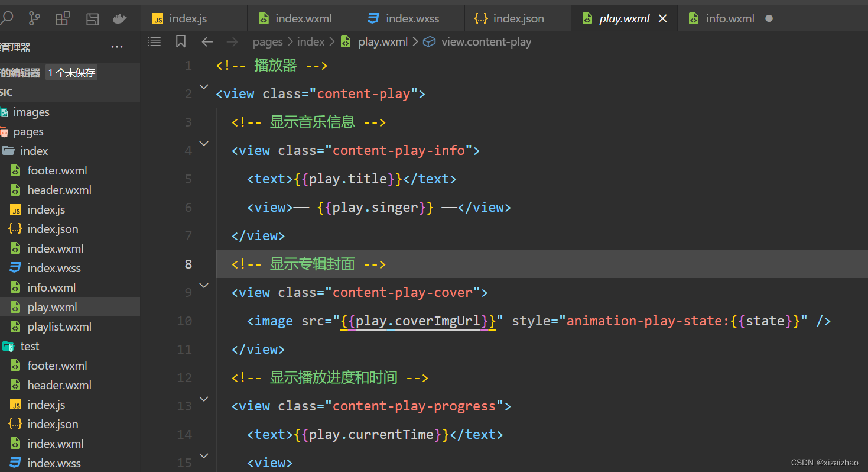Open the Search panel icon
This screenshot has width=868, height=472.
(x=6, y=18)
